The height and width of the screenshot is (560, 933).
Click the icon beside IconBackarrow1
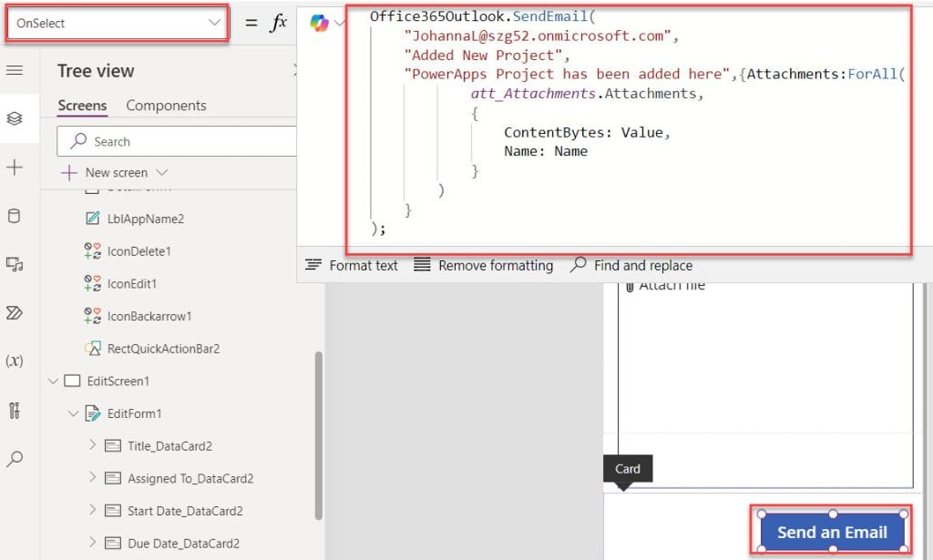pos(92,316)
